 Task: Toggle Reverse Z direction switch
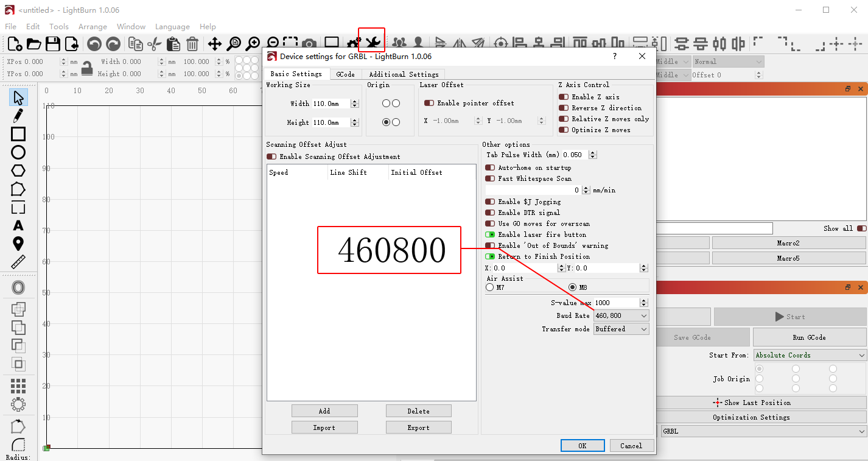(563, 108)
